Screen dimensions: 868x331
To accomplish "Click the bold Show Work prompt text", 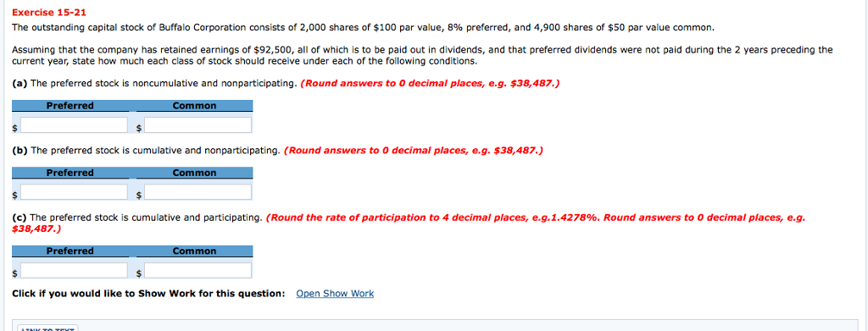I will pos(148,294).
